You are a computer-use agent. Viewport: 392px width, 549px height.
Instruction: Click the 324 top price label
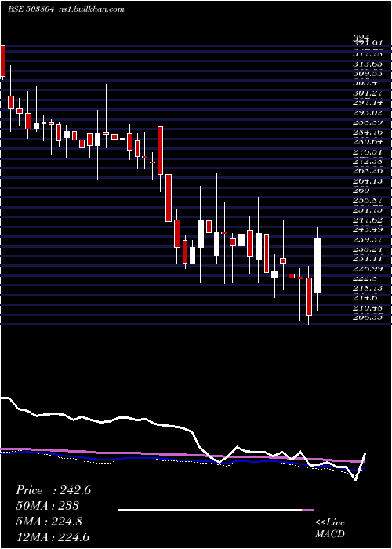[x=361, y=38]
